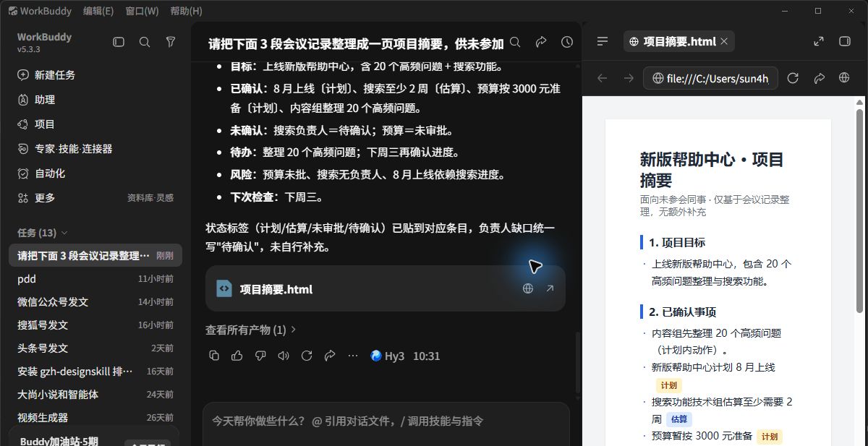868x446 pixels.
Task: Like the reply with thumbs up
Action: [x=237, y=356]
